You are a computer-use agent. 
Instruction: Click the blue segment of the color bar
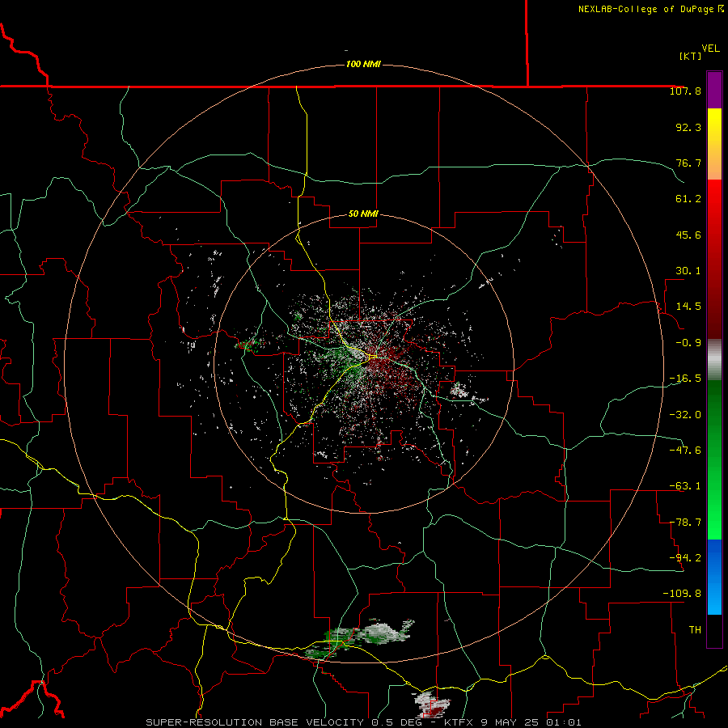pyautogui.click(x=714, y=577)
